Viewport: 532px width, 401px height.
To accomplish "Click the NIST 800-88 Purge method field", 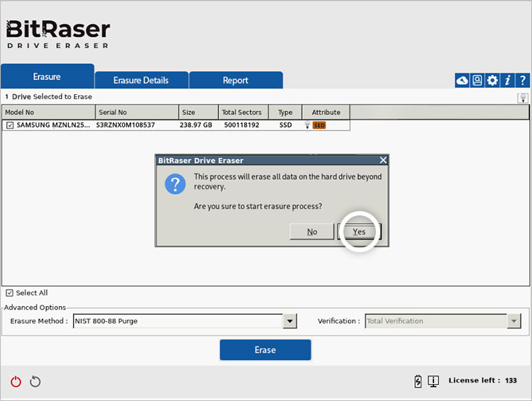I will point(178,321).
